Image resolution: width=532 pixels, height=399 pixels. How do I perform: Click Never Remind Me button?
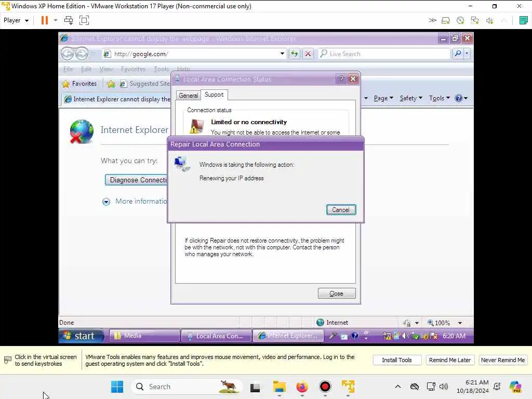[x=502, y=360]
